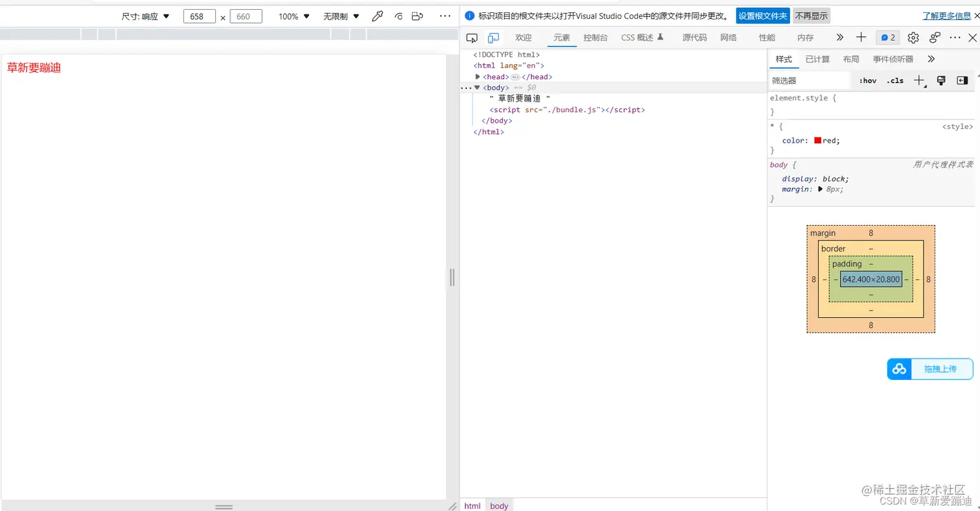Click the ellipsis badge inside head tag
980x511 pixels.
515,77
